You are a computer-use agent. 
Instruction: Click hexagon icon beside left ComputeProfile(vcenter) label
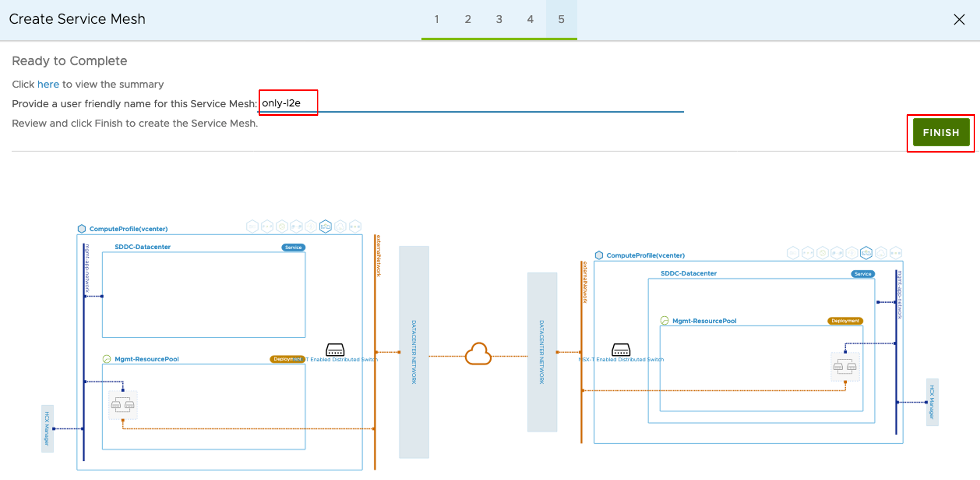point(82,229)
